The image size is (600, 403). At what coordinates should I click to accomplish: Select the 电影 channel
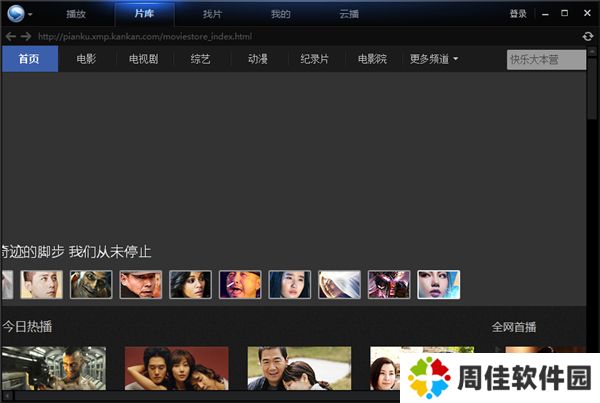[86, 59]
